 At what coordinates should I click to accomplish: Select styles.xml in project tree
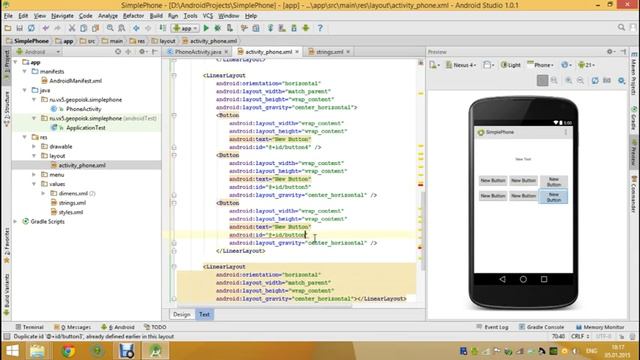pyautogui.click(x=71, y=212)
